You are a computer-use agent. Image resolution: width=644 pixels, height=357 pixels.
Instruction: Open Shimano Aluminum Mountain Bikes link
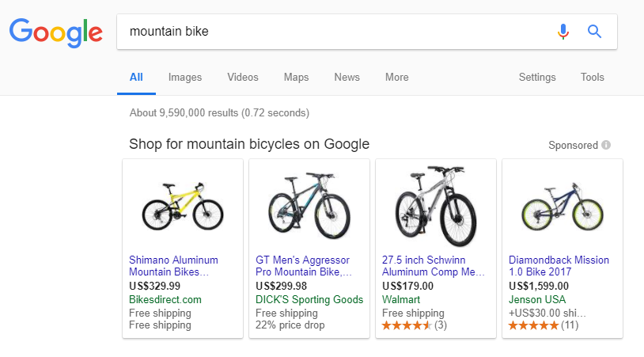(174, 266)
